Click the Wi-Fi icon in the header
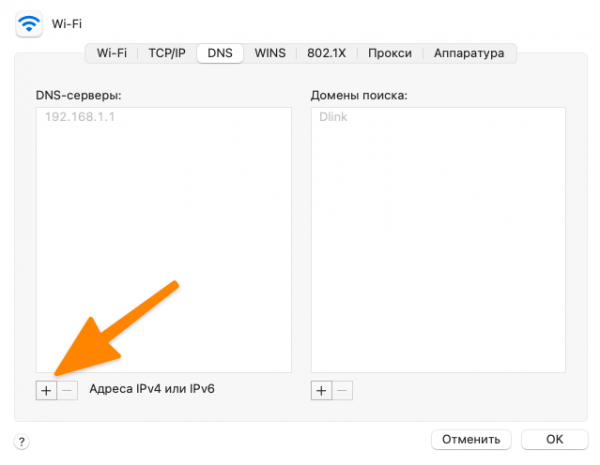Image resolution: width=600 pixels, height=465 pixels. point(29,24)
